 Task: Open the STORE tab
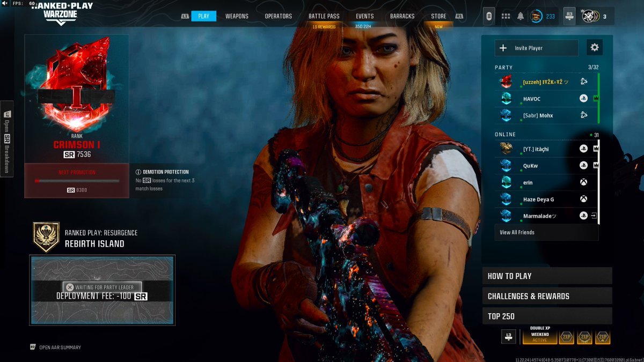click(x=438, y=16)
